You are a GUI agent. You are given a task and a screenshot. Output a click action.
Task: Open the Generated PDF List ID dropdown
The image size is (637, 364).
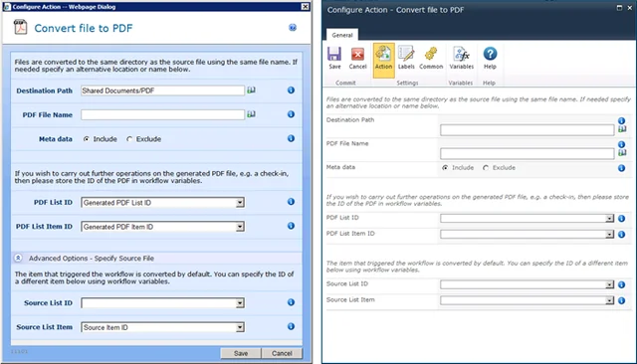point(162,203)
